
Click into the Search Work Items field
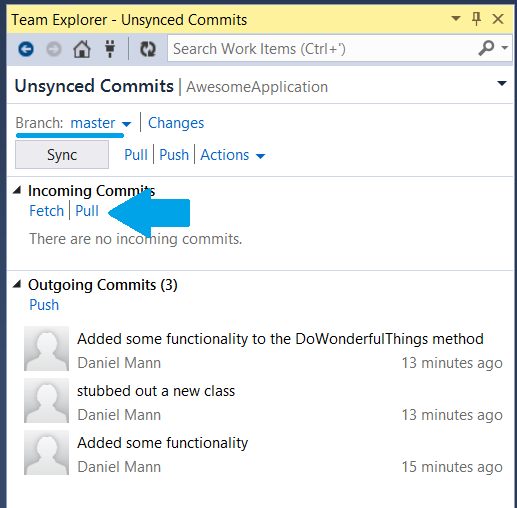pos(322,49)
